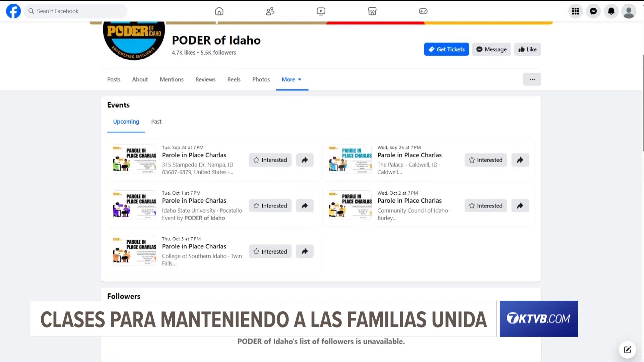Screen dimensions: 644x362
Task: Open the account profile avatar
Action: pyautogui.click(x=629, y=11)
